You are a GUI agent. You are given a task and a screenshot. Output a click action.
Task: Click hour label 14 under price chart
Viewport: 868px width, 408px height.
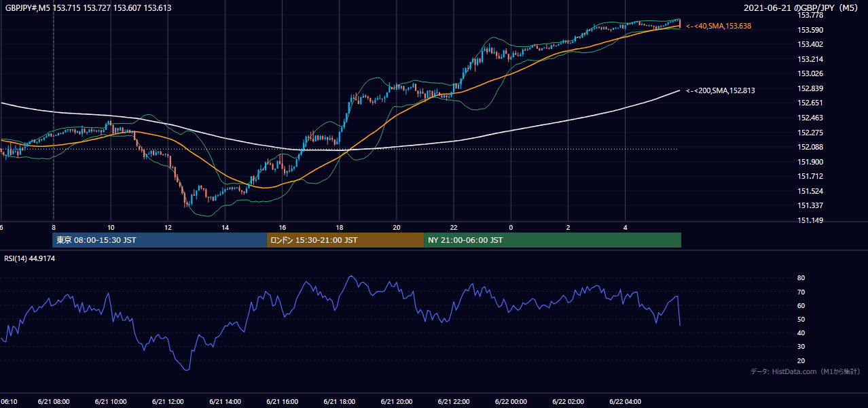(x=225, y=227)
